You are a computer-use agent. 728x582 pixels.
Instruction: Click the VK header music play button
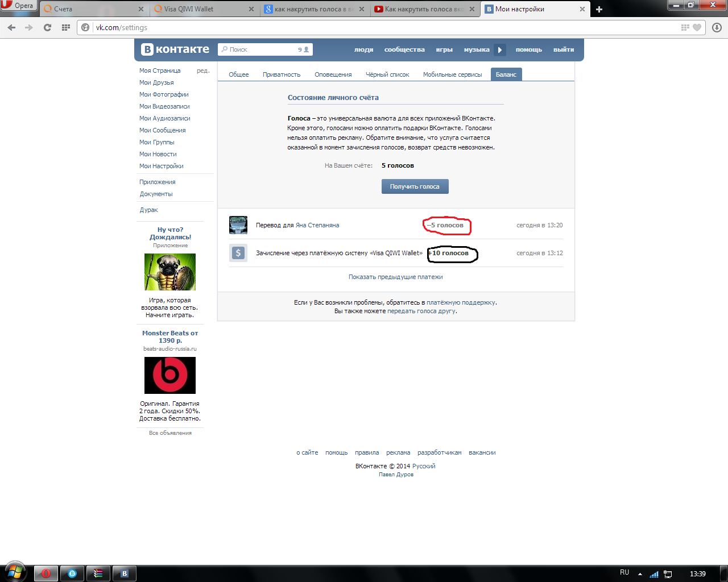point(500,50)
